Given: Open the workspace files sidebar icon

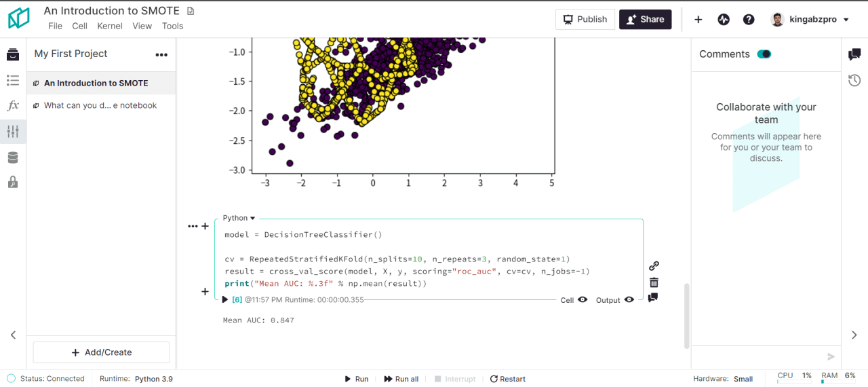Looking at the screenshot, I should tap(13, 55).
